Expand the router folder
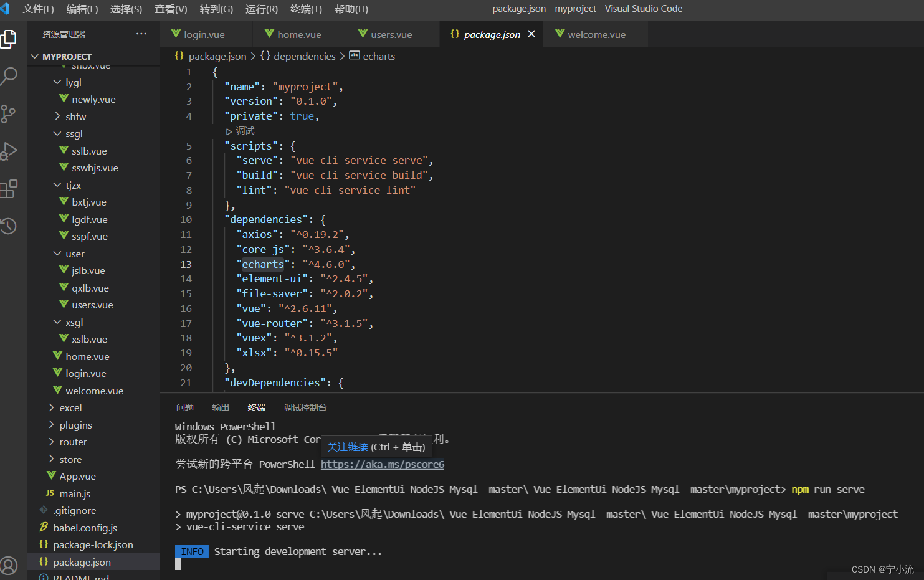Screen dimensions: 924x580 (93, 442)
